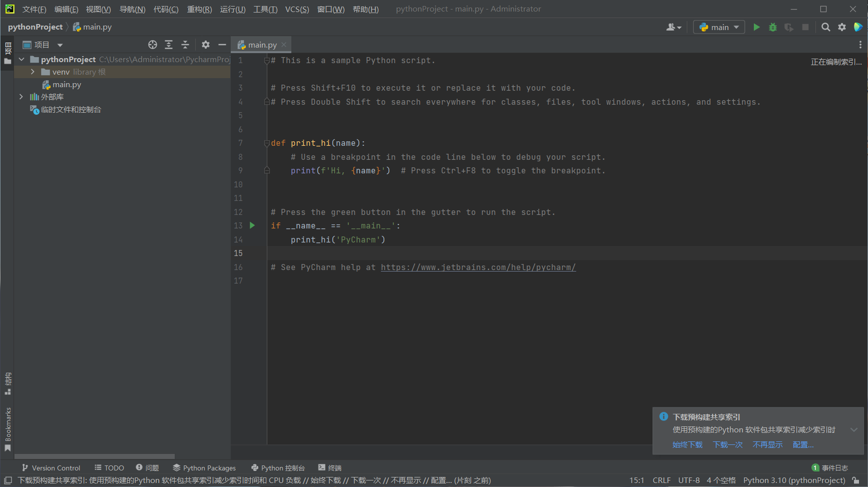This screenshot has width=868, height=487.
Task: Open the Code With Me dropdown arrow
Action: tap(679, 28)
